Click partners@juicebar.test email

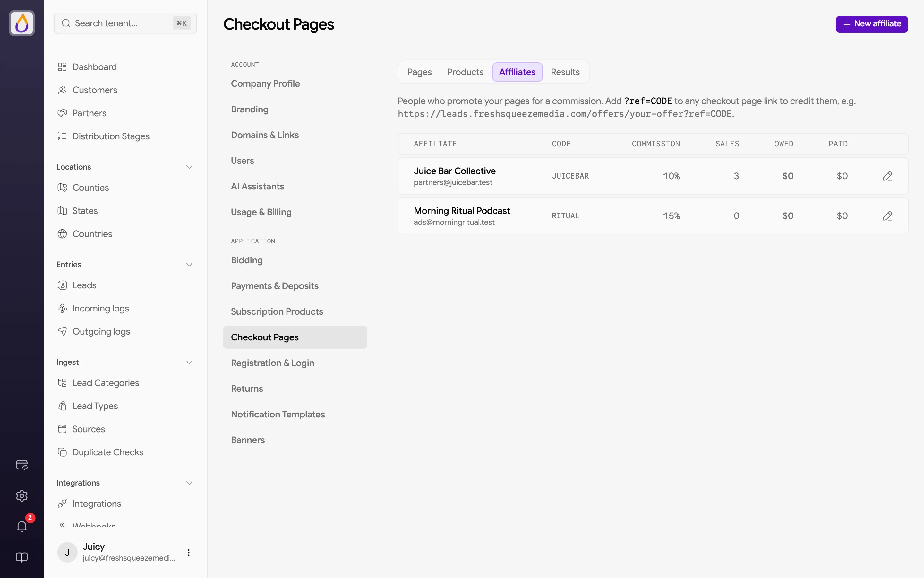tap(453, 183)
